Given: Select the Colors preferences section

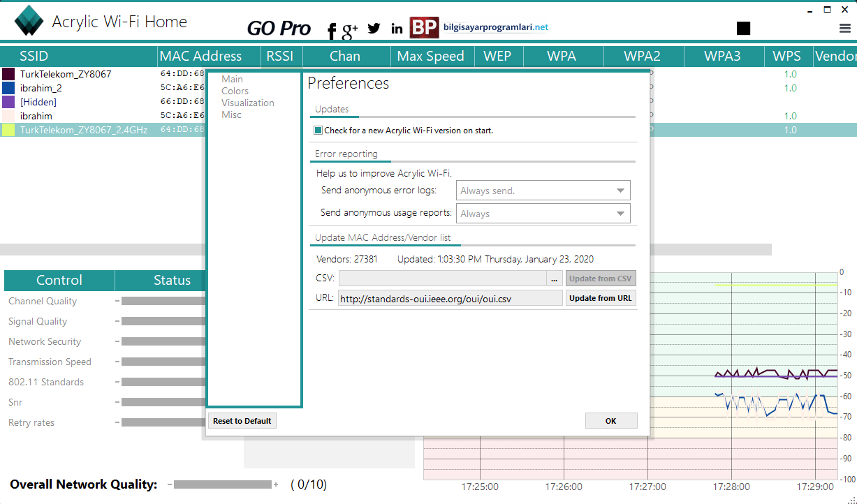Looking at the screenshot, I should (235, 91).
